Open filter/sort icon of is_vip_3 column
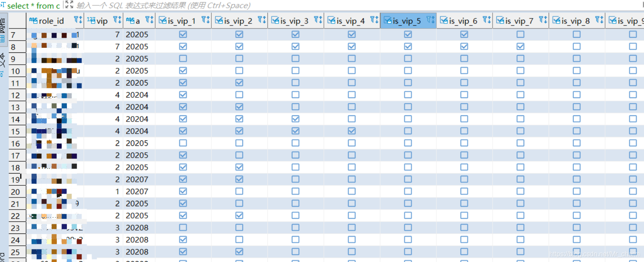This screenshot has width=644, height=262. click(x=318, y=20)
